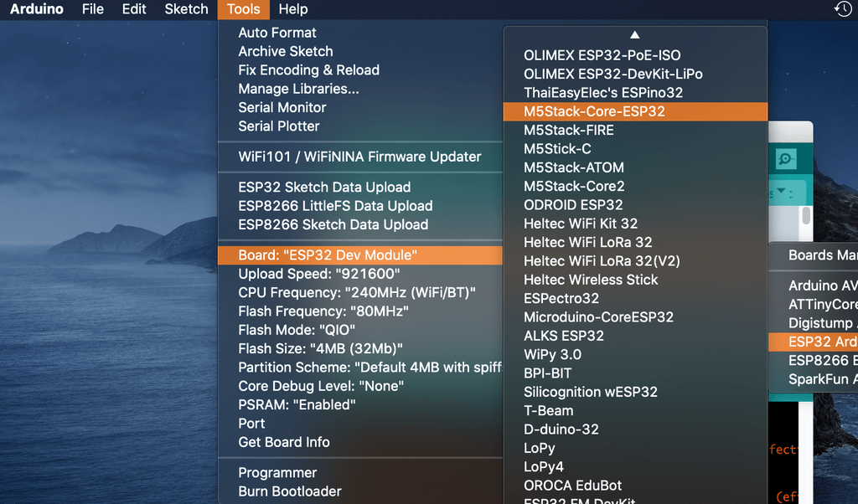858x504 pixels.
Task: Click Burn Bootloader
Action: coord(360,491)
